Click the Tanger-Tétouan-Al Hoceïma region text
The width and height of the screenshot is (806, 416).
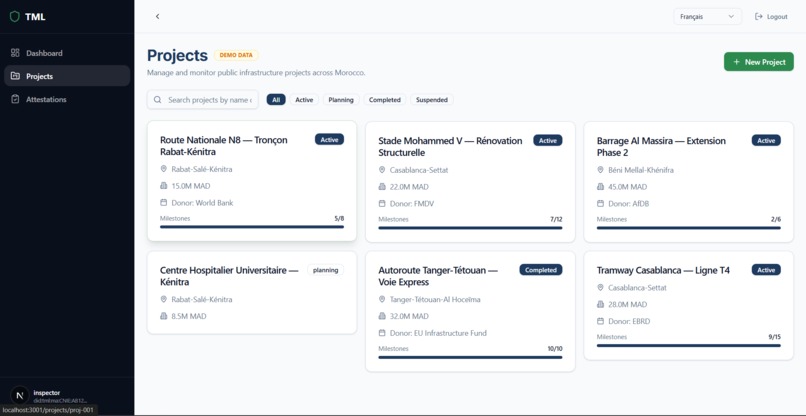(x=435, y=299)
